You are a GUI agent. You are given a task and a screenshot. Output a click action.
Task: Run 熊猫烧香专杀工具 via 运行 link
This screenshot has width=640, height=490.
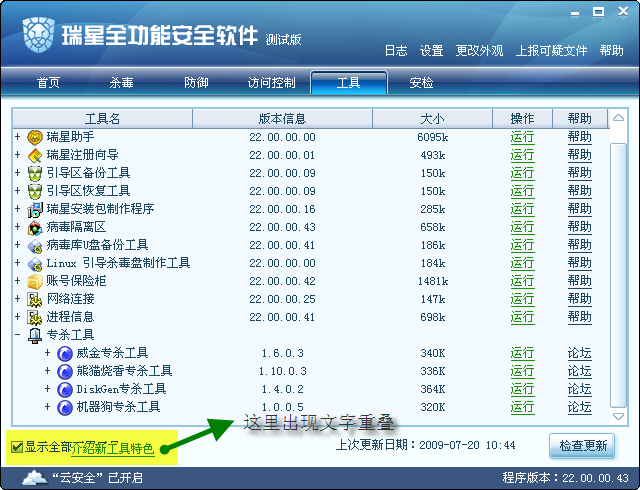[522, 371]
